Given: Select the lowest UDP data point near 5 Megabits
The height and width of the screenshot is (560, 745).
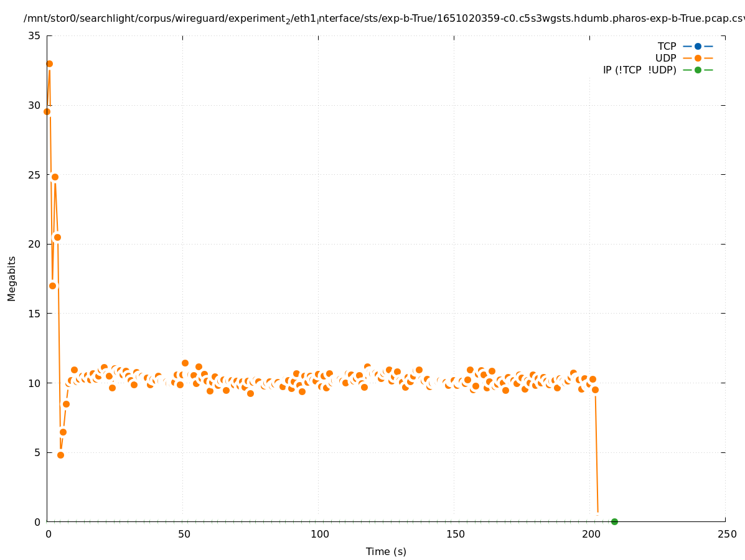Looking at the screenshot, I should tap(60, 455).
